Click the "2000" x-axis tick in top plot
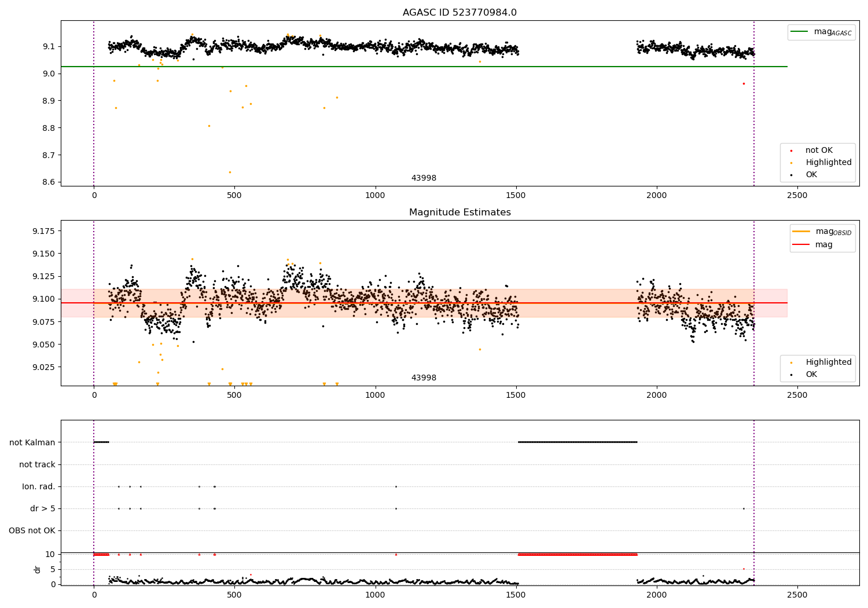The image size is (868, 608). coord(657,196)
